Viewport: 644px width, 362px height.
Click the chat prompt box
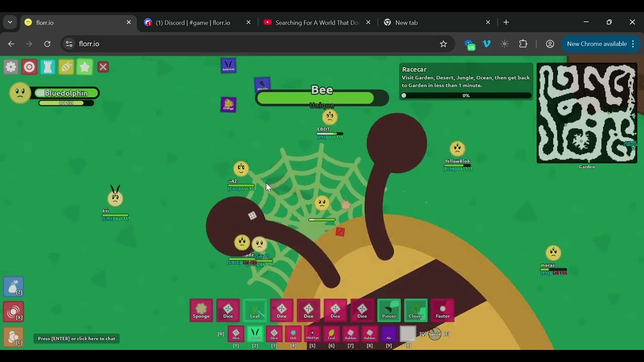pyautogui.click(x=76, y=338)
